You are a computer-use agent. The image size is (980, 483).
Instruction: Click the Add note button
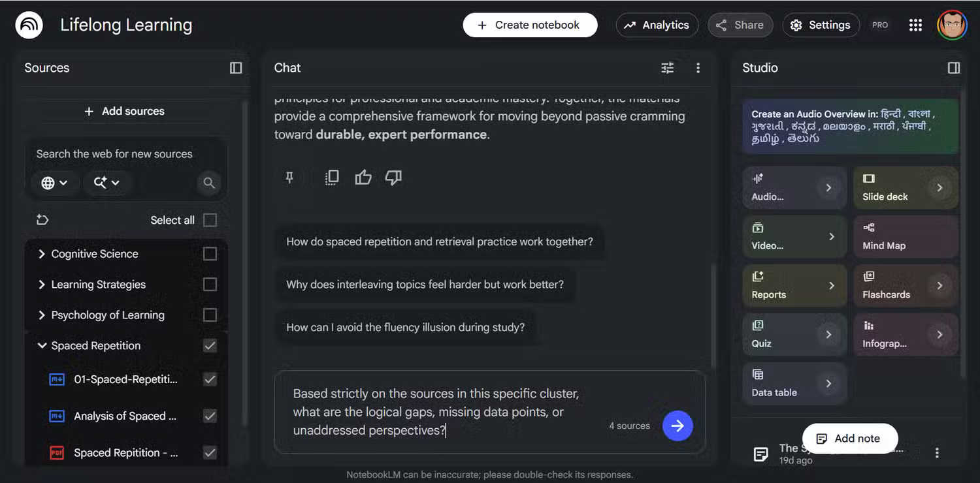[x=850, y=439]
